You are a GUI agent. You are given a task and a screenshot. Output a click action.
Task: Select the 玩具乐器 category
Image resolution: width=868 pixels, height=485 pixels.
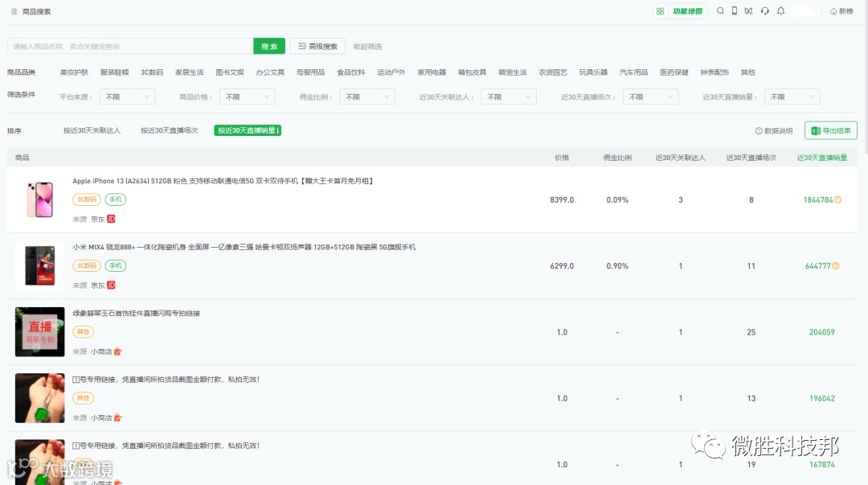(593, 72)
